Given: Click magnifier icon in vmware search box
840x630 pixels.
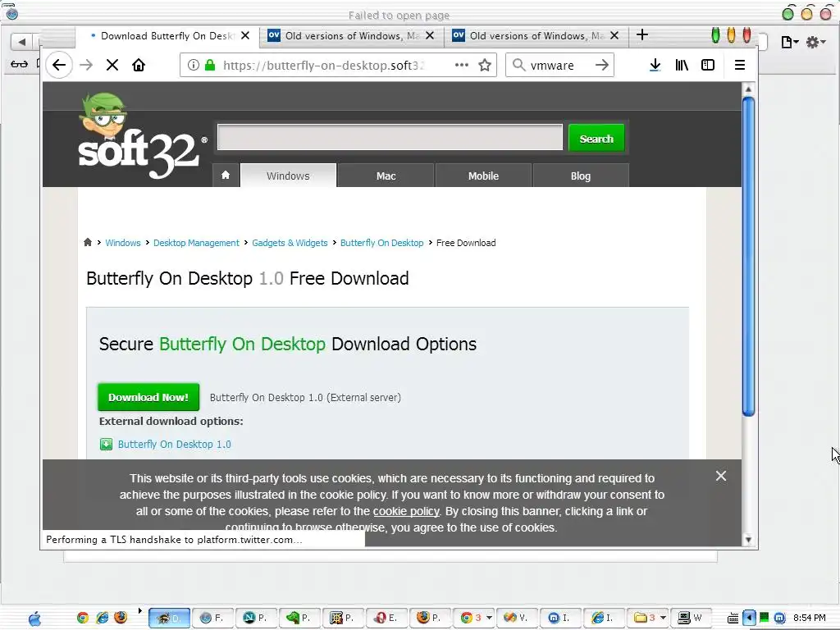Looking at the screenshot, I should click(518, 66).
